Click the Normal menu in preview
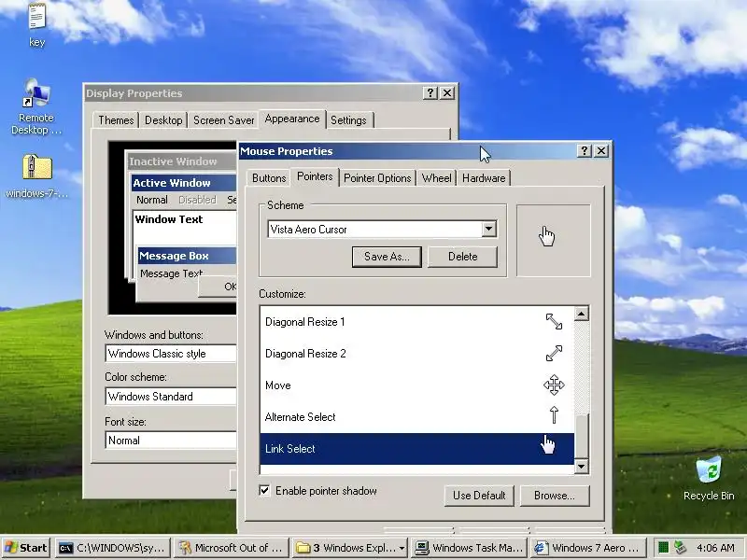Image resolution: width=747 pixels, height=560 pixels. point(152,200)
